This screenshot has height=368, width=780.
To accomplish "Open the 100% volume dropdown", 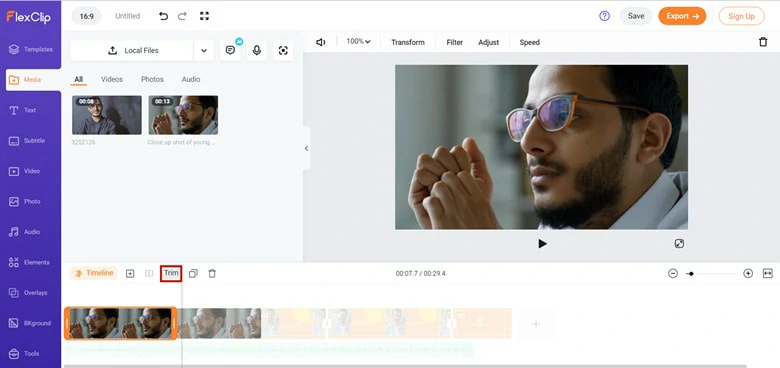I will (x=359, y=42).
